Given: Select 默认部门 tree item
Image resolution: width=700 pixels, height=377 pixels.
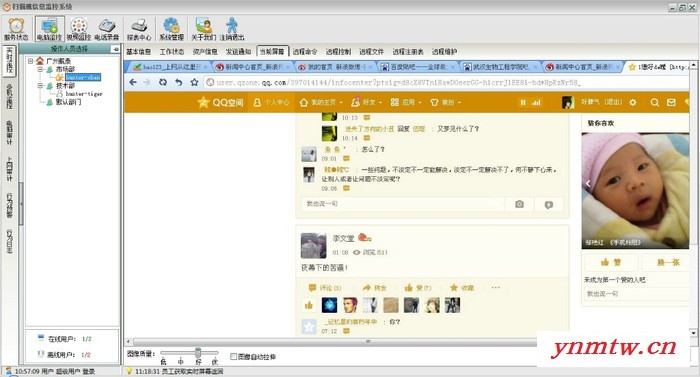Looking at the screenshot, I should click(68, 102).
